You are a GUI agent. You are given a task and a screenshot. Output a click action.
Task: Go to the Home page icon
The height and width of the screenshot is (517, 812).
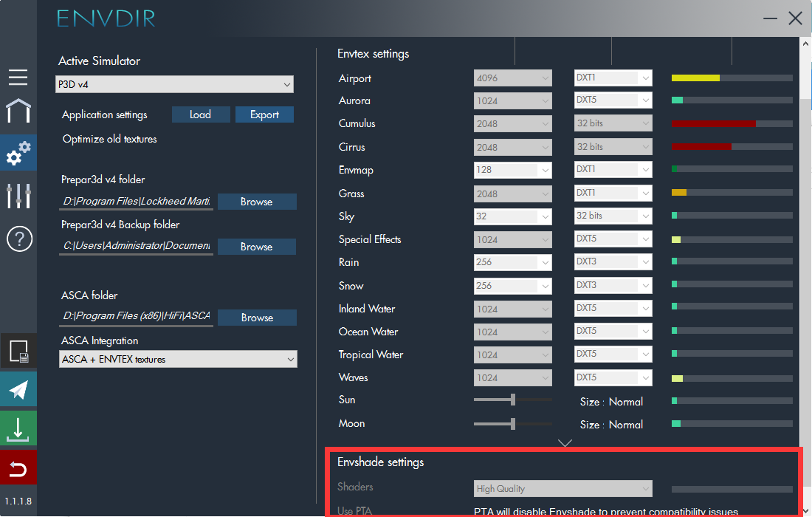tap(18, 111)
